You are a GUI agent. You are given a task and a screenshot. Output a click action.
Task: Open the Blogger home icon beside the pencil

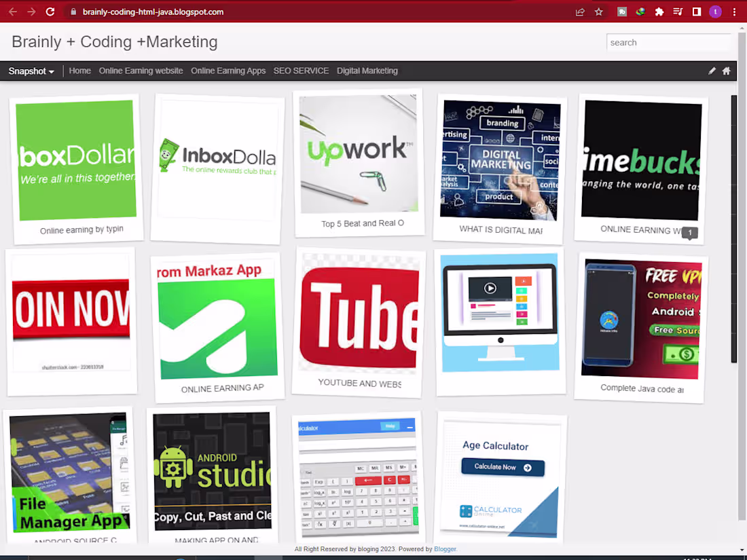(727, 71)
